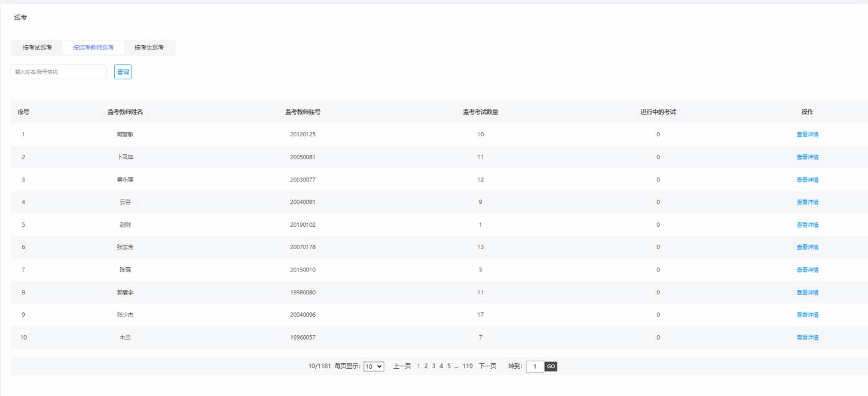Open 查看详情 for teacher 木兰
This screenshot has width=868, height=396.
click(x=807, y=338)
